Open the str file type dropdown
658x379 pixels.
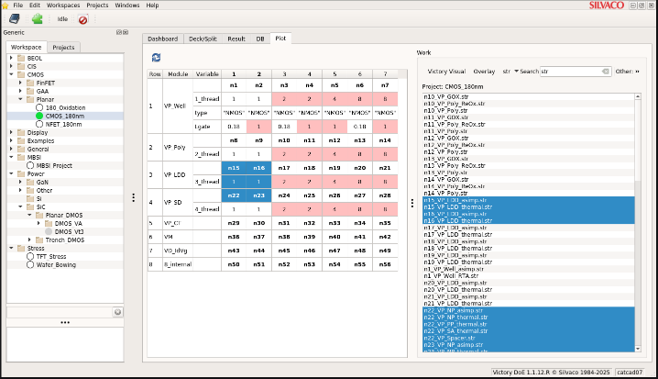pyautogui.click(x=510, y=71)
